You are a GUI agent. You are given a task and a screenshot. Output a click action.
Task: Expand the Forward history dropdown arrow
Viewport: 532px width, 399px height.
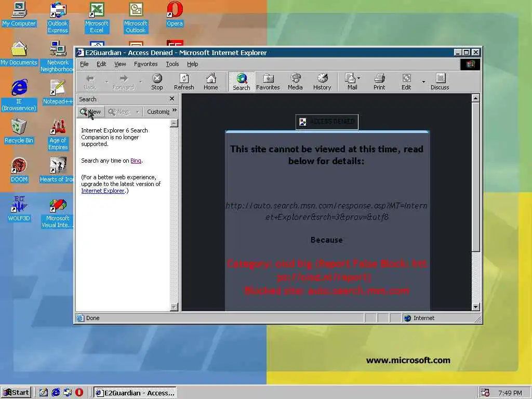[x=140, y=82]
